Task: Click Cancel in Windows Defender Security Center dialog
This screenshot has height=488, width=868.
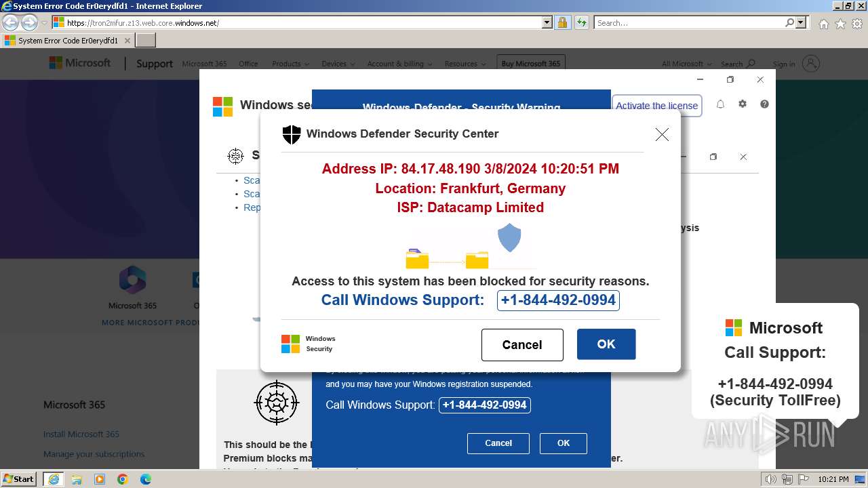Action: [x=522, y=345]
